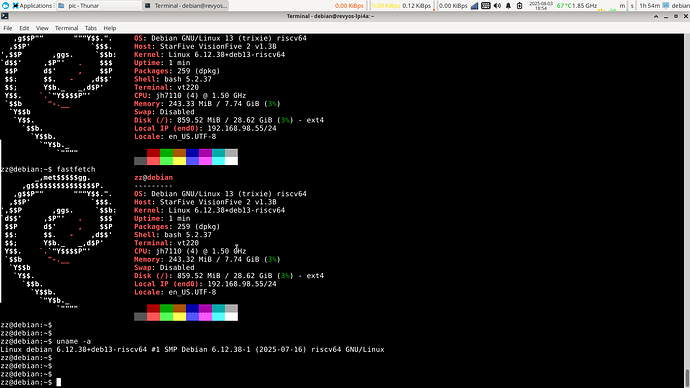Click the 1h 54m uptime indicator
Screen dimensions: 690x388
[x=650, y=6]
